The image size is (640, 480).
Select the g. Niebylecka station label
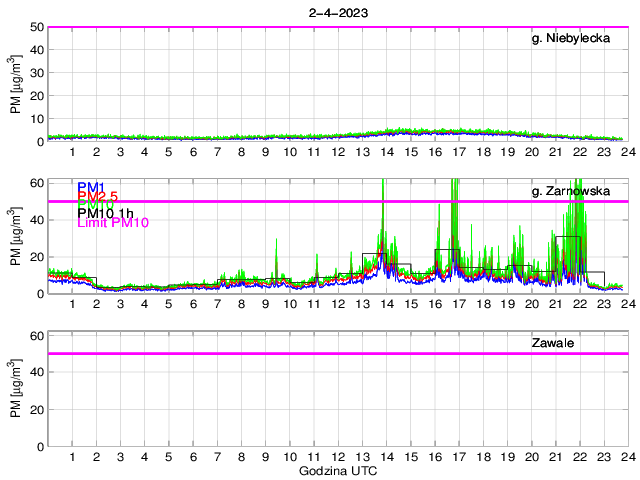[571, 39]
